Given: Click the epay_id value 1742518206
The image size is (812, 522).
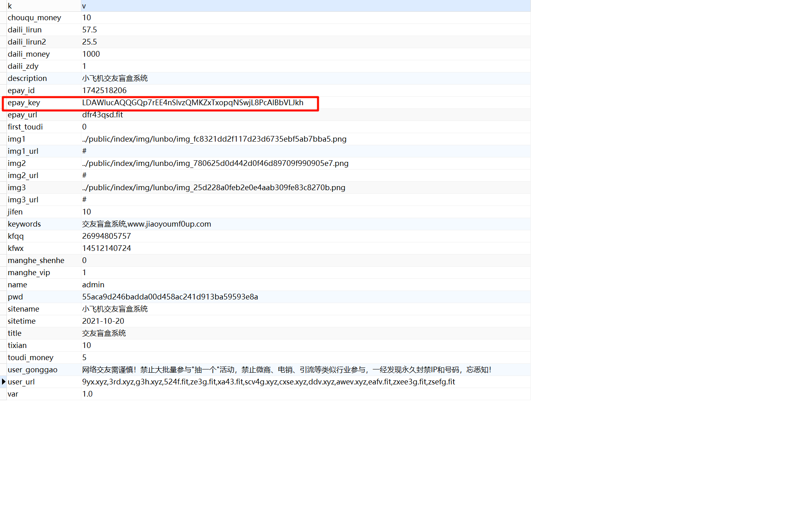Looking at the screenshot, I should pyautogui.click(x=104, y=91).
